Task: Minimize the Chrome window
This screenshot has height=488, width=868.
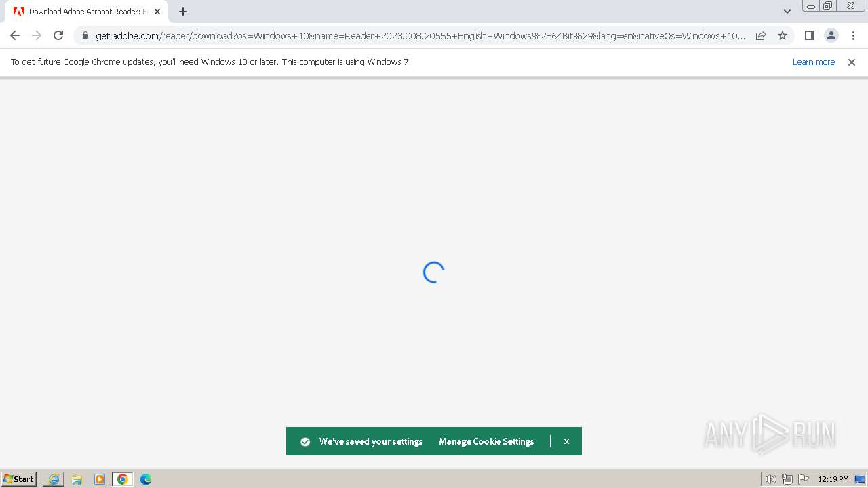Action: point(810,6)
